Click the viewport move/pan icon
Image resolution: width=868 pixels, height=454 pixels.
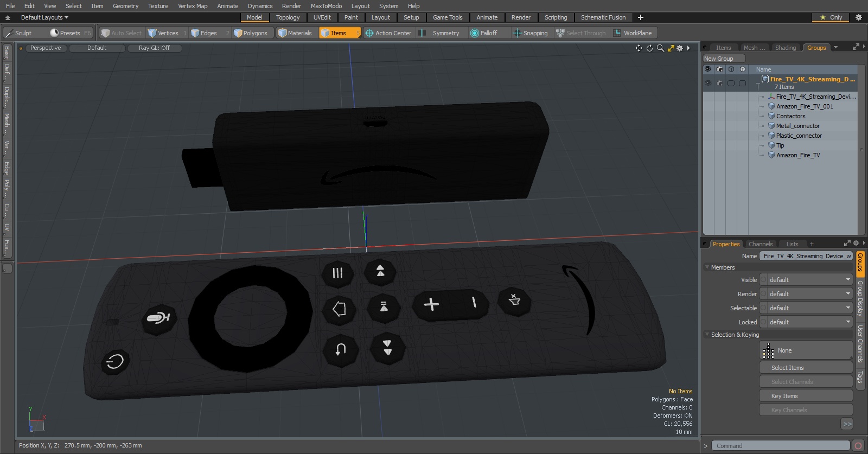coord(639,48)
